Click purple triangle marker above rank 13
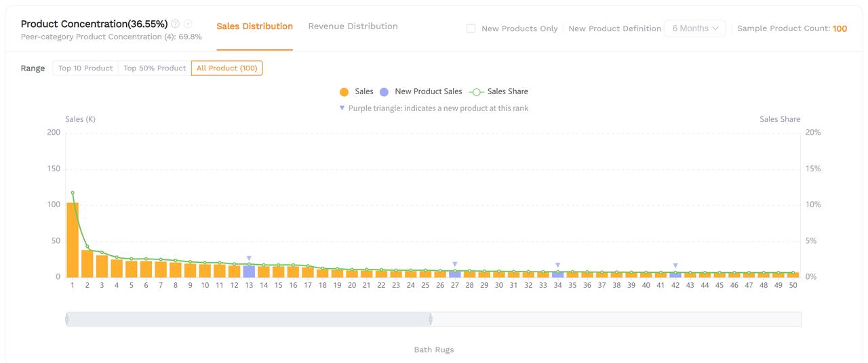The height and width of the screenshot is (363, 868). tap(249, 258)
